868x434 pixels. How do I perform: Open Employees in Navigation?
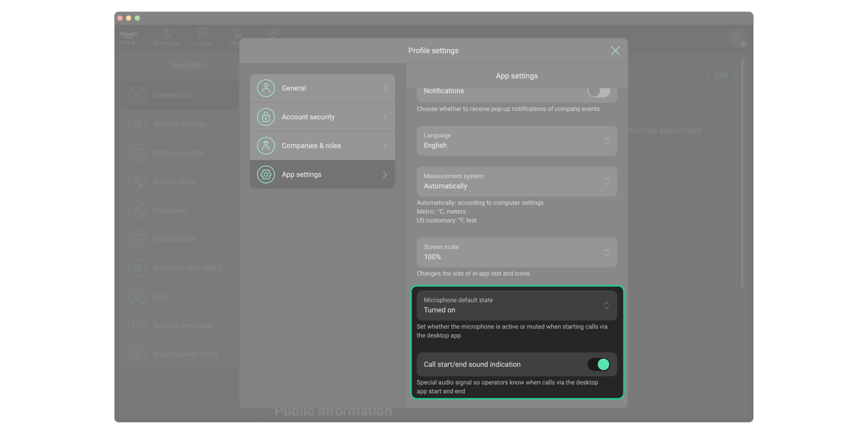tap(180, 210)
